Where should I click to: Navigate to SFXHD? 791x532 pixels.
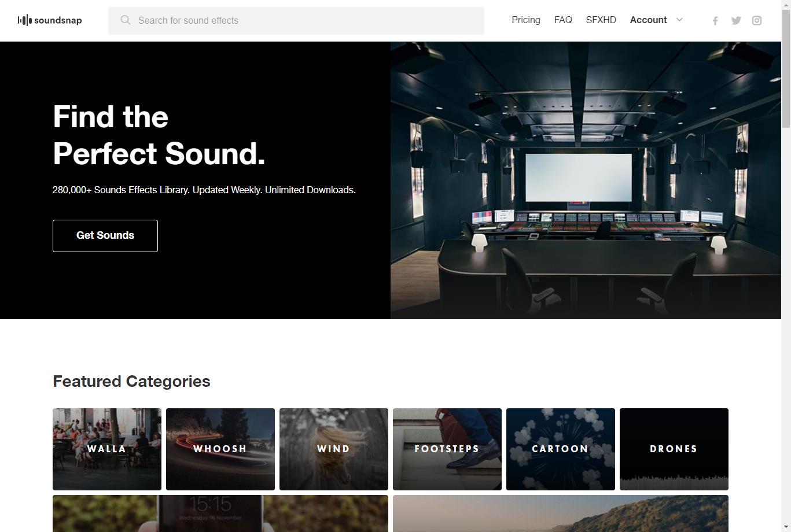601,20
